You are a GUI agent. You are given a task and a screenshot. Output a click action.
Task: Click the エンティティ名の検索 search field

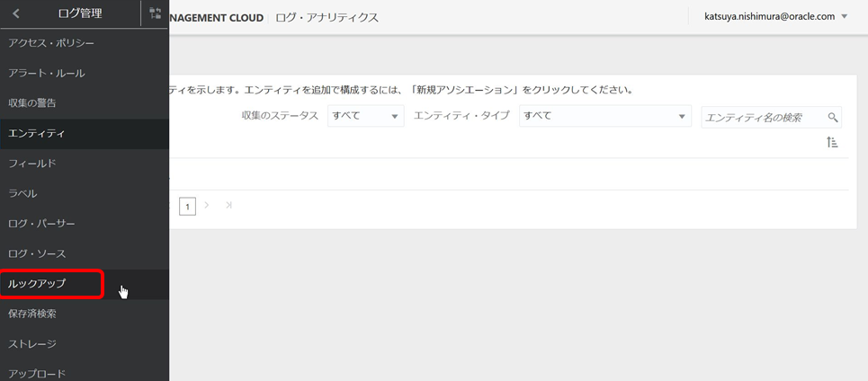(771, 117)
